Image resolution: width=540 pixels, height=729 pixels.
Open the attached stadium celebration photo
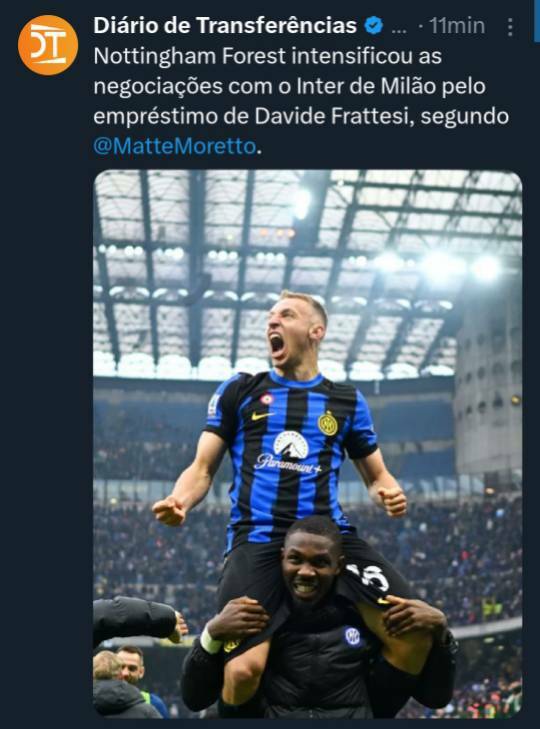point(307,444)
